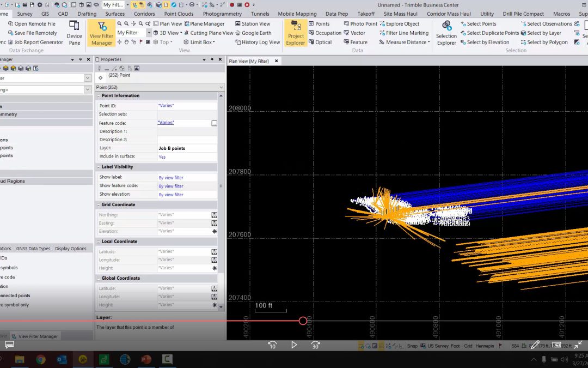Open the Plane Manager

tap(204, 23)
